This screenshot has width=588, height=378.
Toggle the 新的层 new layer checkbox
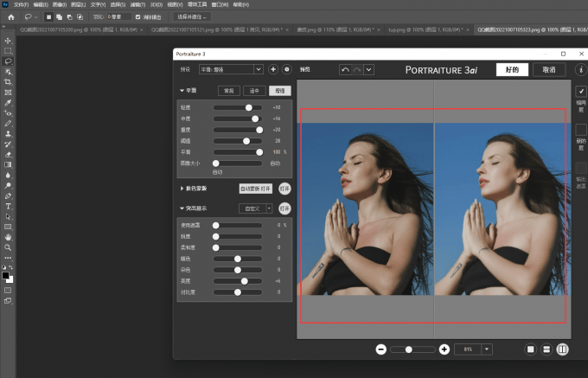coord(581,129)
